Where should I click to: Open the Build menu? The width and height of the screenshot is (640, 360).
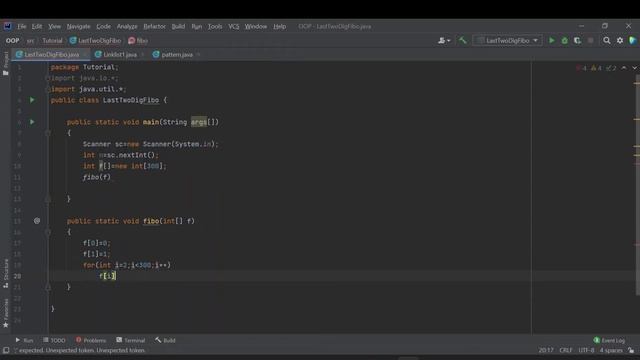178,27
